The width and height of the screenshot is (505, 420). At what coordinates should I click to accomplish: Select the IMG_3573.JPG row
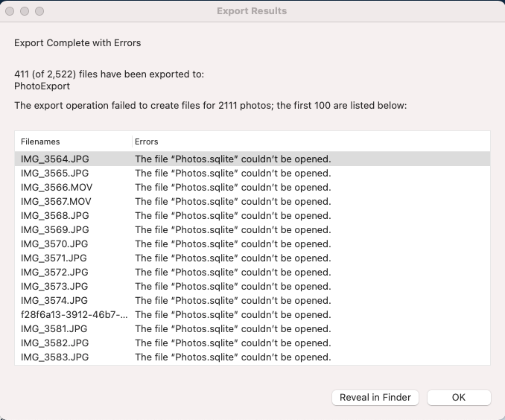(252, 287)
